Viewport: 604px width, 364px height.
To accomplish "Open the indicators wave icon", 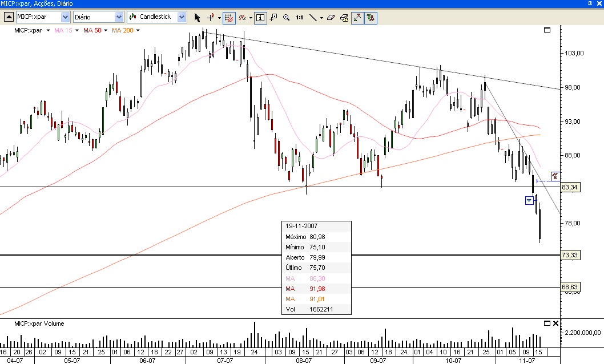I will (x=242, y=18).
